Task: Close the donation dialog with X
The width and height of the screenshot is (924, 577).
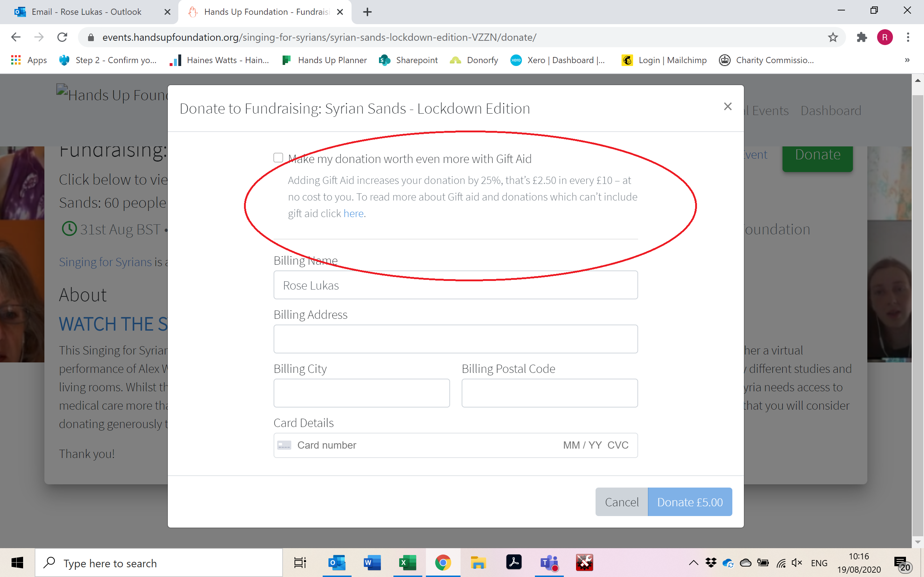Action: tap(728, 106)
